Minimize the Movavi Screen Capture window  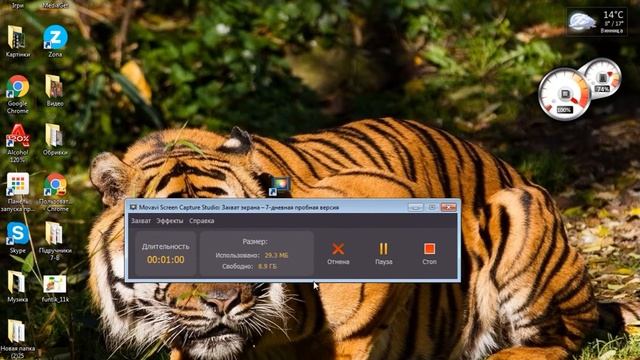[416, 207]
